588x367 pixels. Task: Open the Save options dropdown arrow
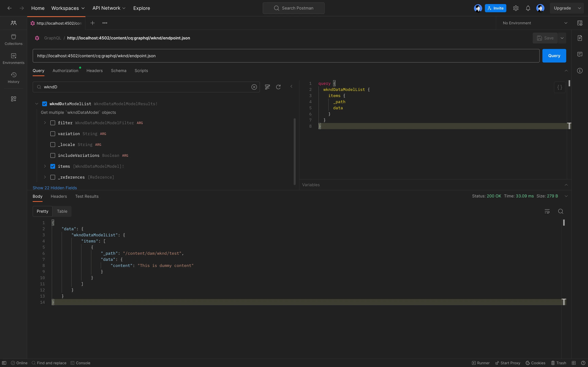coord(562,38)
